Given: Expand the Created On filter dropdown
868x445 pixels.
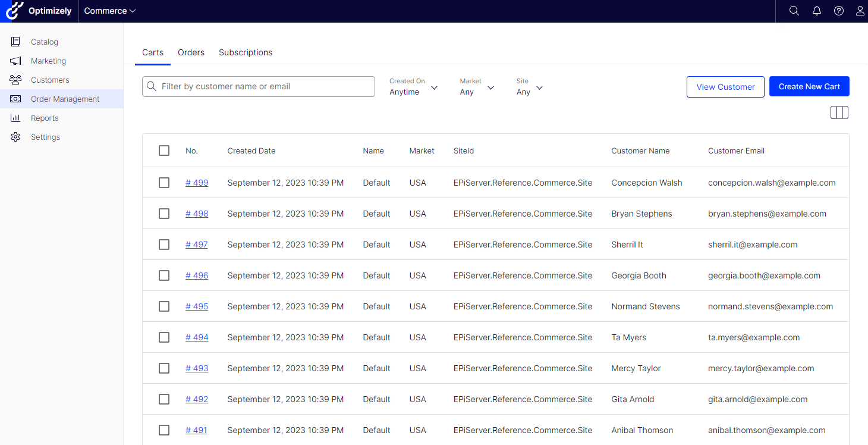Looking at the screenshot, I should (x=414, y=87).
